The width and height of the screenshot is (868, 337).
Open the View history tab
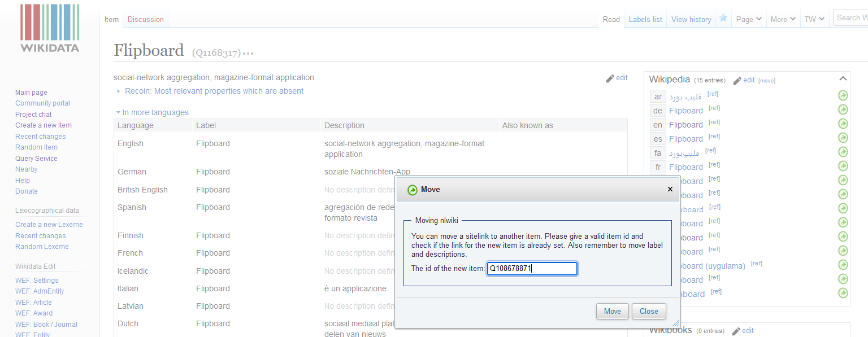tap(691, 19)
